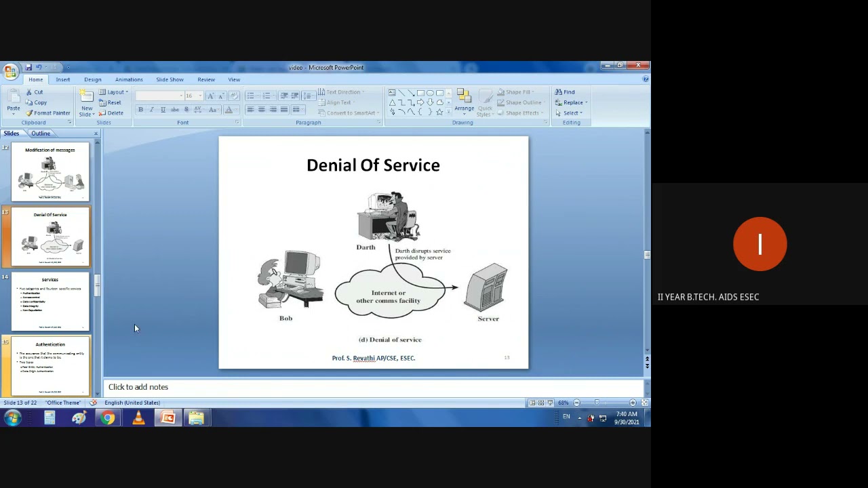Reset the slide layout

coord(110,102)
